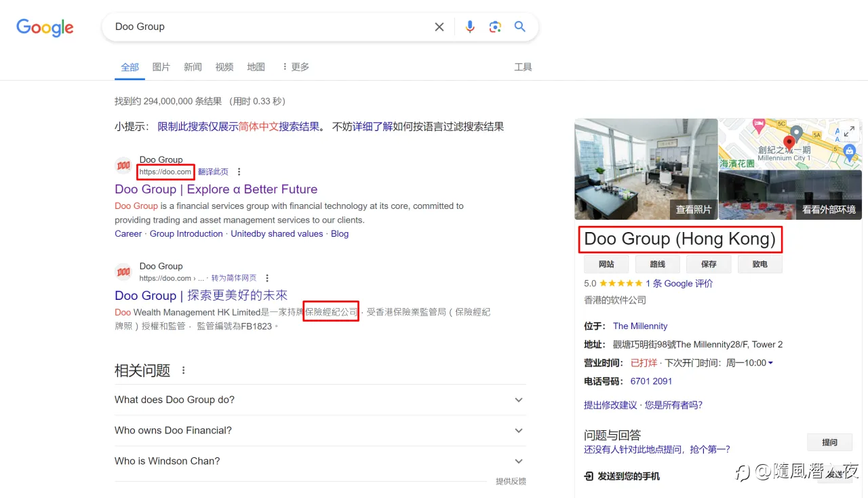Click the 提问 ask question button
868x498 pixels.
pyautogui.click(x=829, y=442)
